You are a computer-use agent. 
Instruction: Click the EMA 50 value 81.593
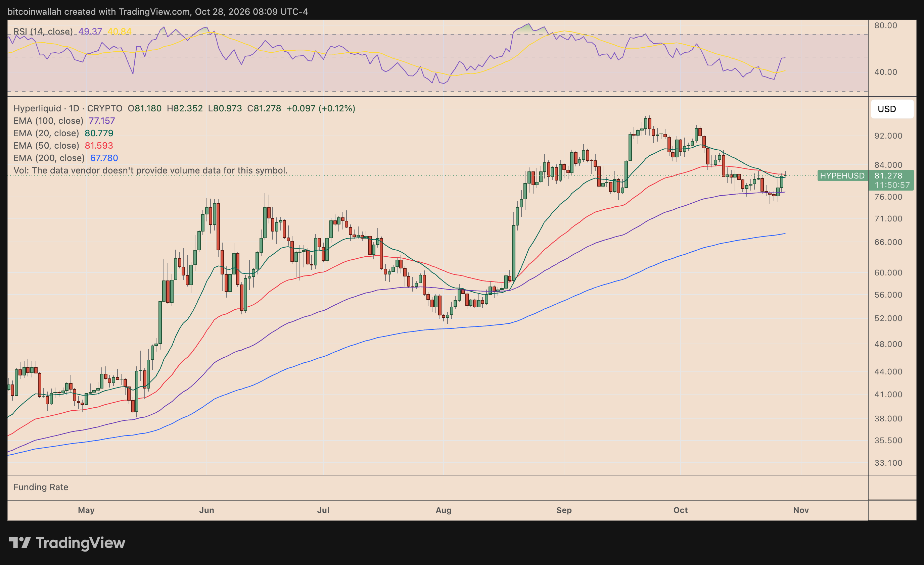pos(99,145)
